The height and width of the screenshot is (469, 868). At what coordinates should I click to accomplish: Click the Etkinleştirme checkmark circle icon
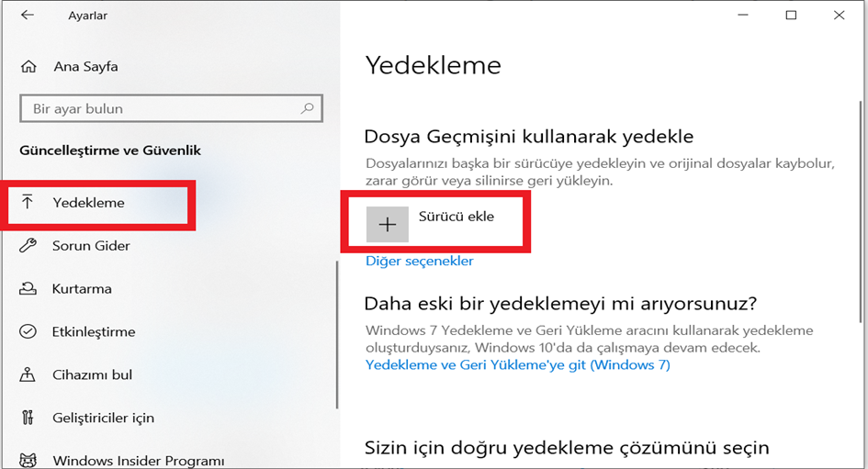pos(28,331)
